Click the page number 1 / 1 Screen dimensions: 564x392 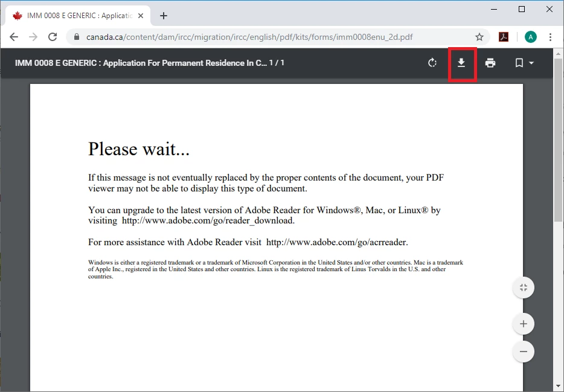(277, 63)
